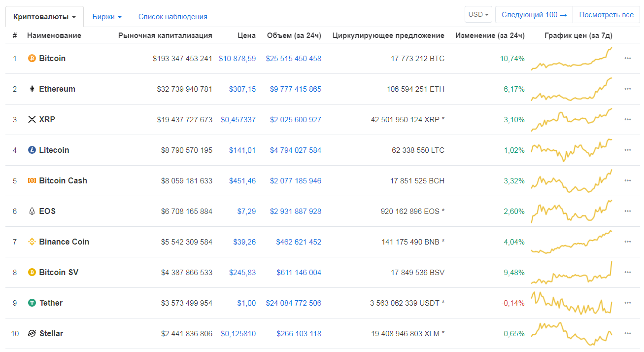
Task: Open the more options menu for Bitcoin SV
Action: pos(628,273)
